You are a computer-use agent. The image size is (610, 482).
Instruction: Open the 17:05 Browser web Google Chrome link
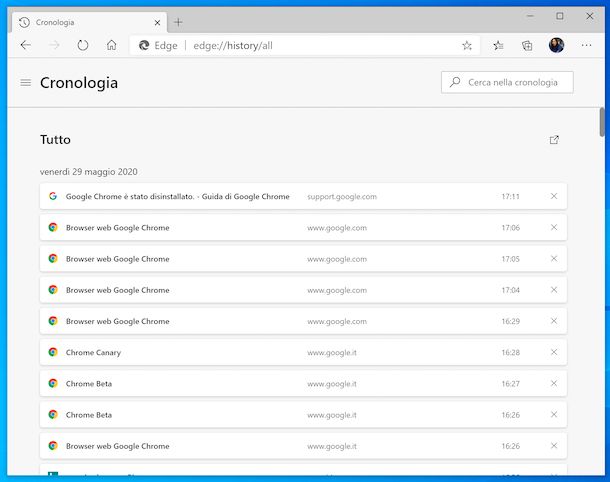coord(117,259)
